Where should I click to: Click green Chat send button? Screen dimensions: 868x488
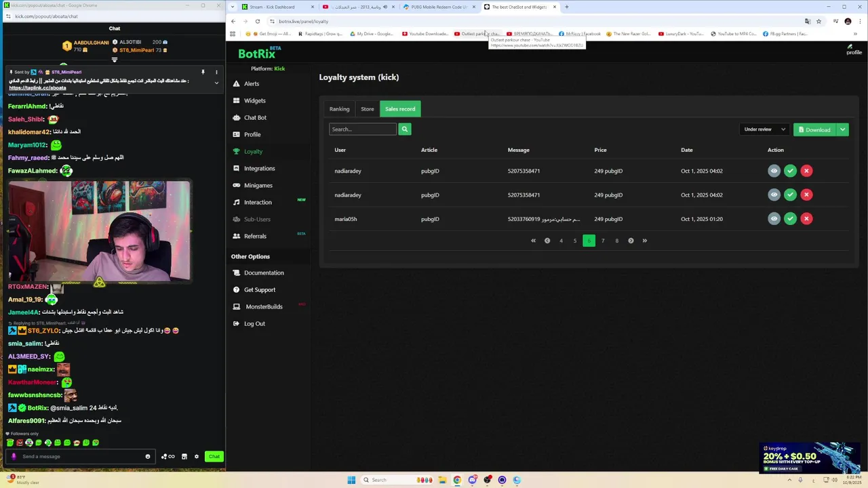coord(214,456)
